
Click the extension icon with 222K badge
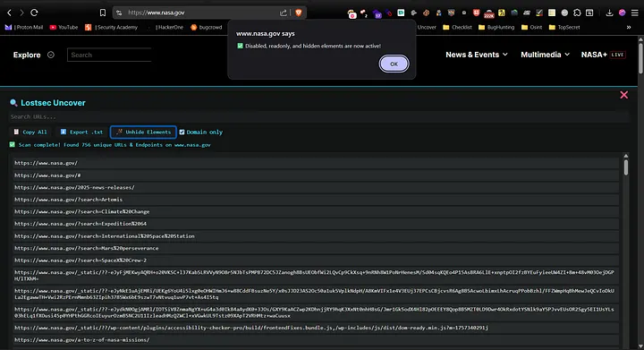[488, 13]
